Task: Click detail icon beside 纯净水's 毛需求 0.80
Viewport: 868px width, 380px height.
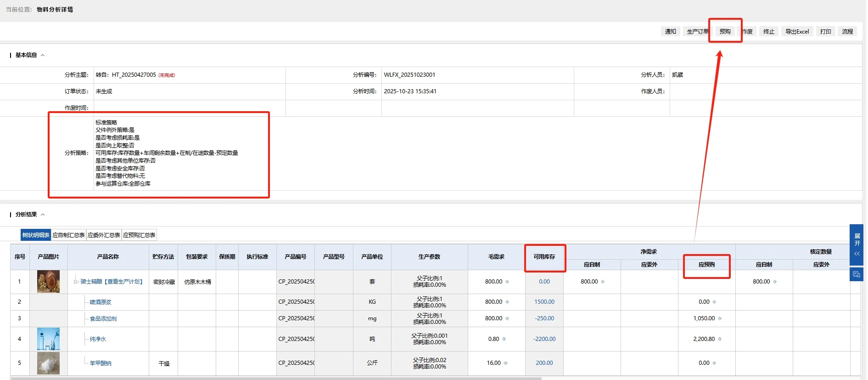Action: point(504,339)
